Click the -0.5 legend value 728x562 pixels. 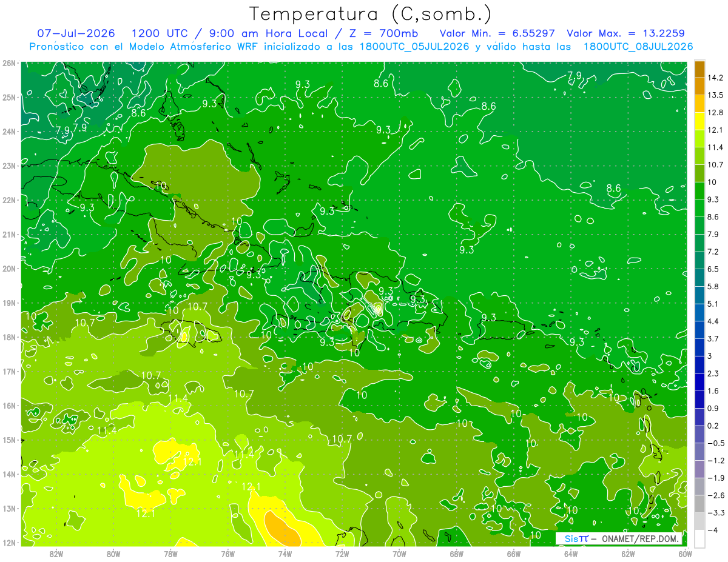715,443
